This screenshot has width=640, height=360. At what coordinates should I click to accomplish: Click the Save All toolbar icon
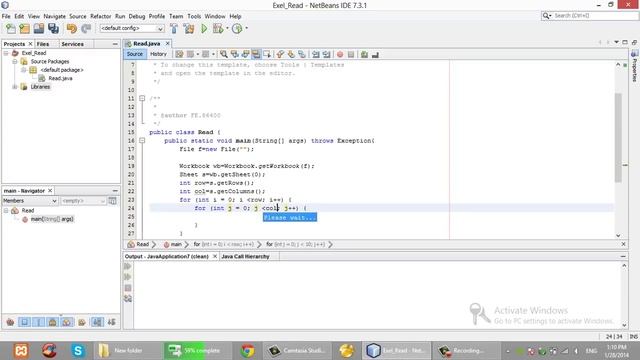[x=53, y=29]
